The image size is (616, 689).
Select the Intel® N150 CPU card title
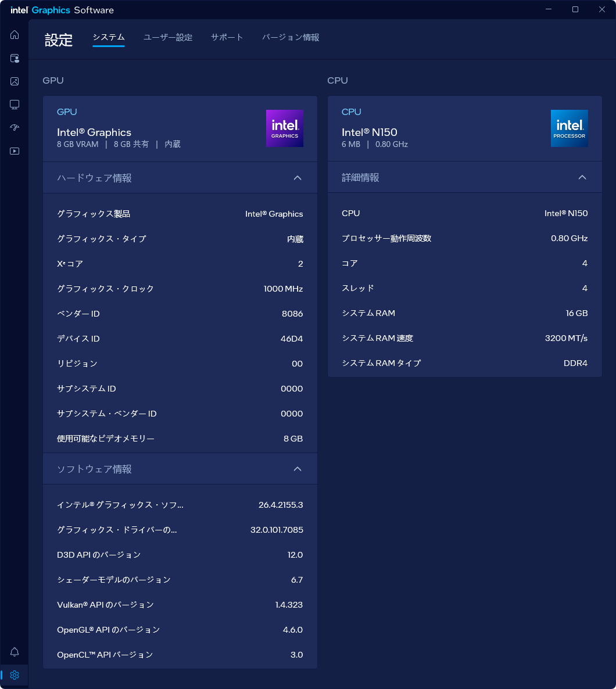[370, 132]
